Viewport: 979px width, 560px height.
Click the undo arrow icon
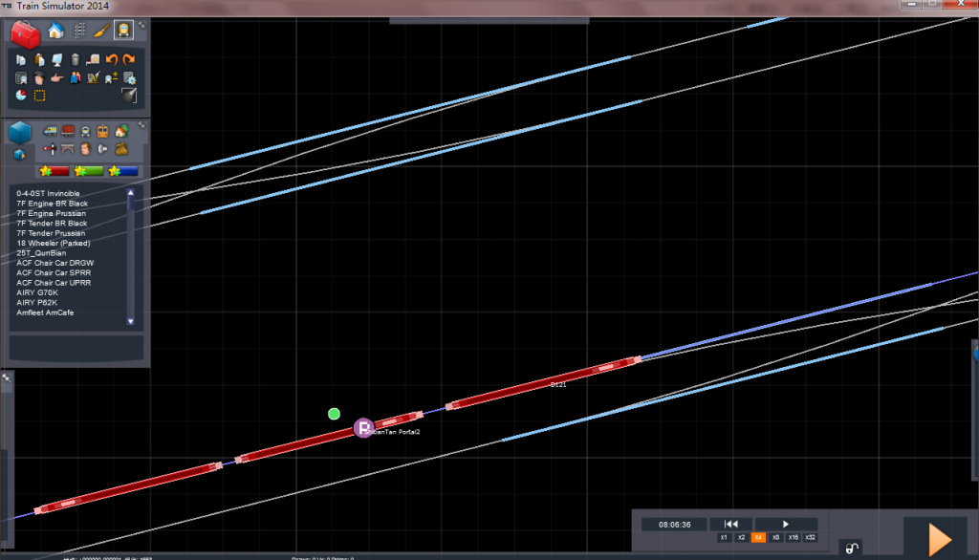[112, 59]
